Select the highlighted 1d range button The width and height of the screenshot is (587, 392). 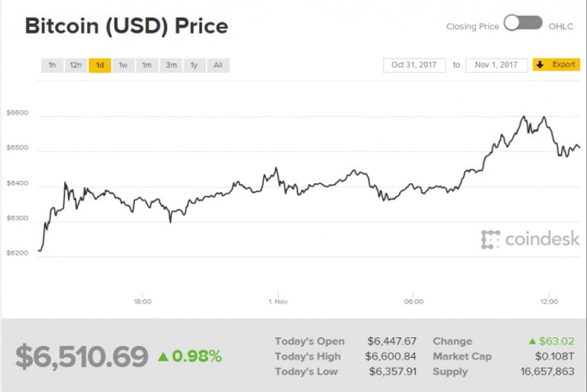click(x=99, y=65)
